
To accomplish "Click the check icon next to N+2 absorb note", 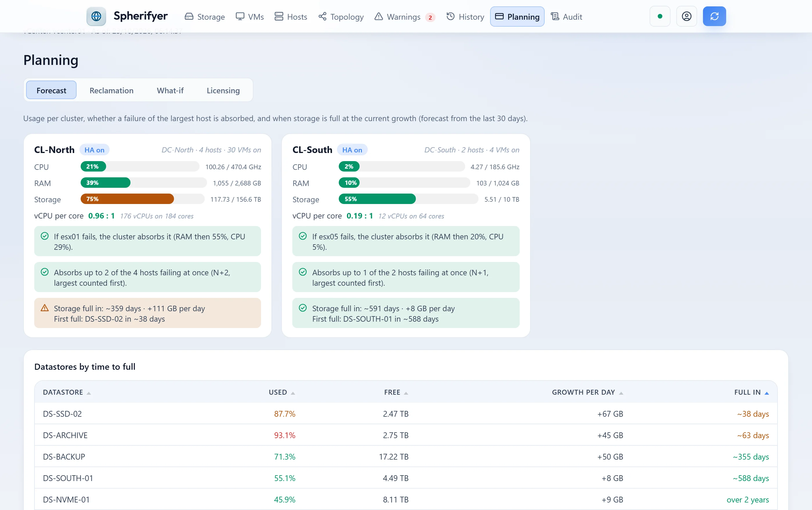I will (x=44, y=272).
